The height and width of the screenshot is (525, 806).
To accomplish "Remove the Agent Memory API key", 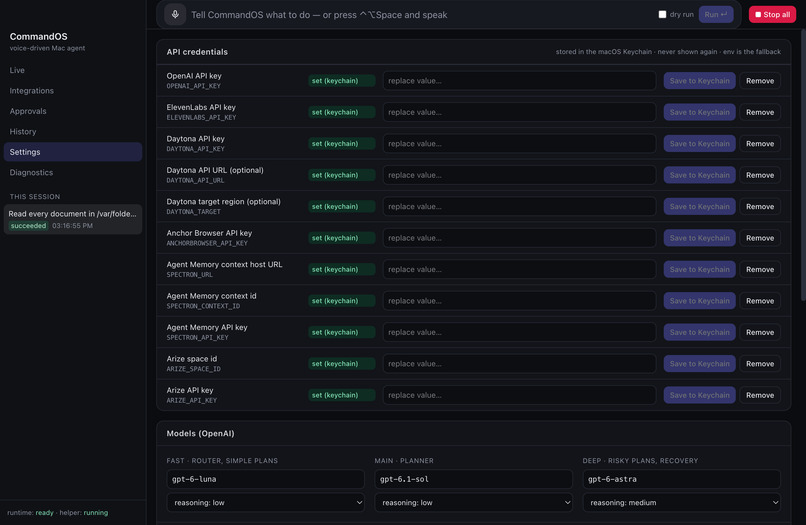I will click(760, 332).
